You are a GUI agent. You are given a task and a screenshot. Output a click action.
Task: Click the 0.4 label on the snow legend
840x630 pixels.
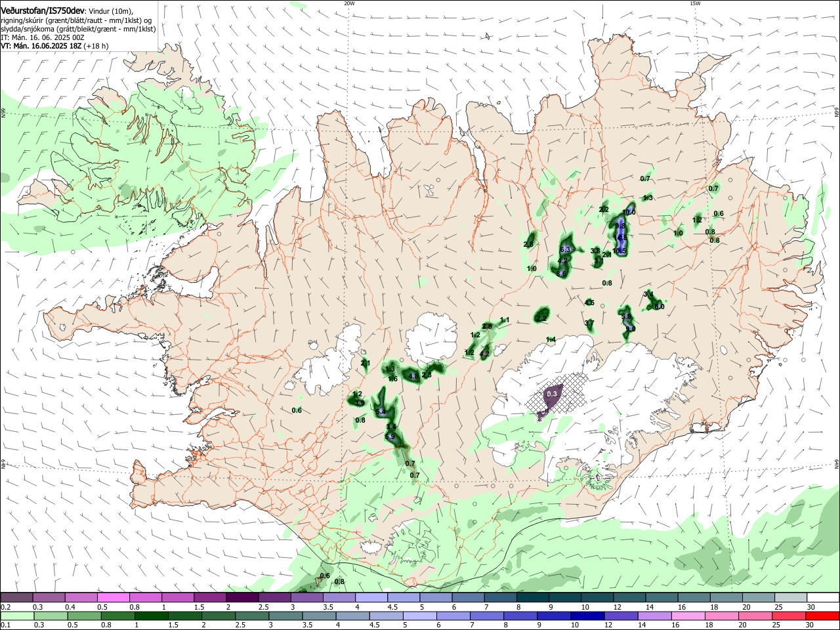point(70,607)
